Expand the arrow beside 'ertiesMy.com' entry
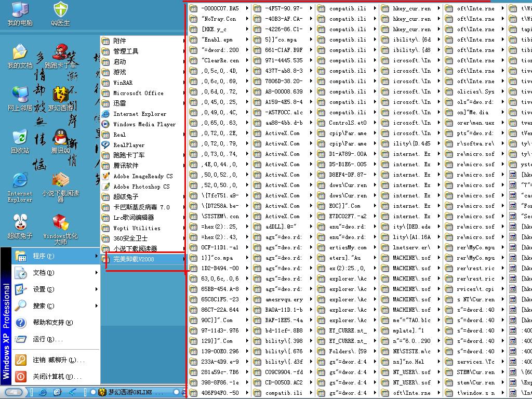This screenshot has height=399, width=532. [375, 247]
